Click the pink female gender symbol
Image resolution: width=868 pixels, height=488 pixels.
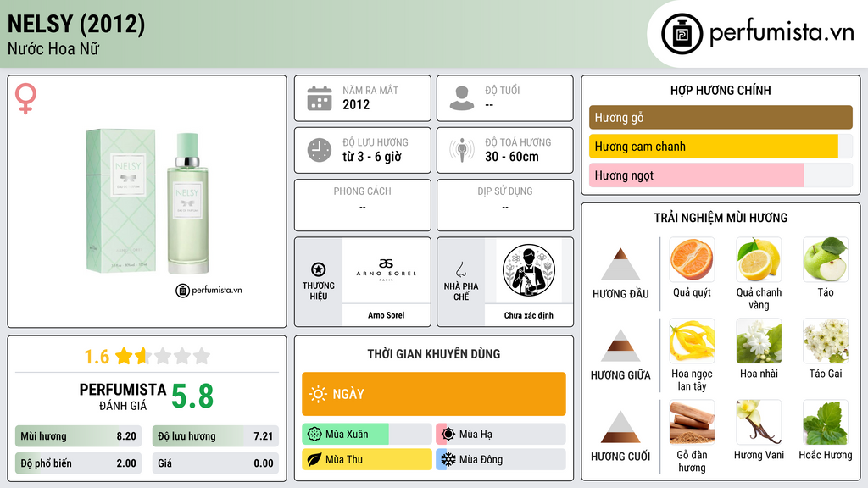pyautogui.click(x=25, y=98)
